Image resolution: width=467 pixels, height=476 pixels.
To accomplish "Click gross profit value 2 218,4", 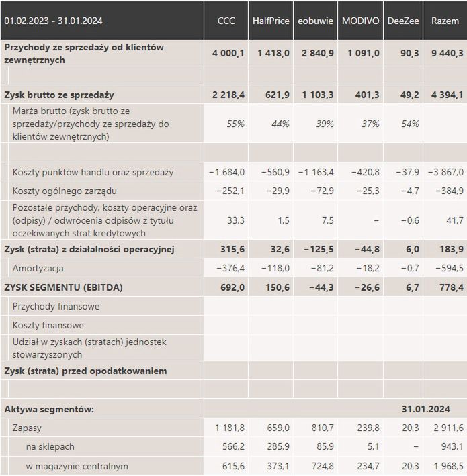I will point(228,95).
